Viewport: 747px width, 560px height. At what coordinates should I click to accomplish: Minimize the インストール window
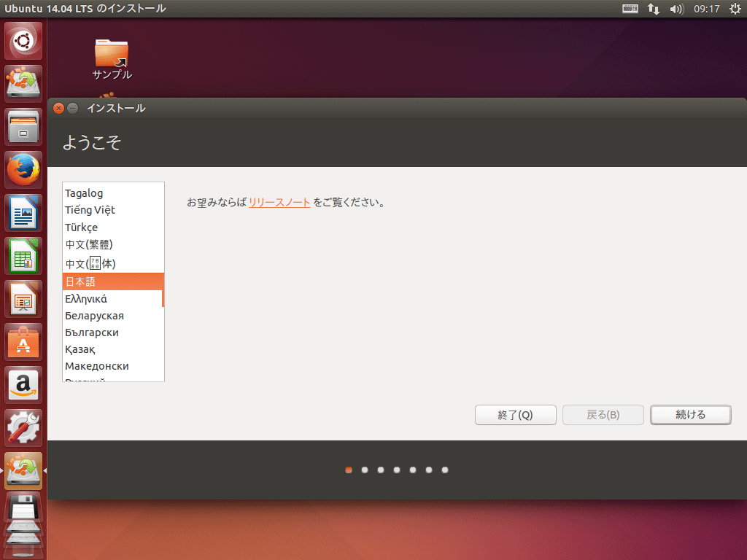tap(72, 108)
